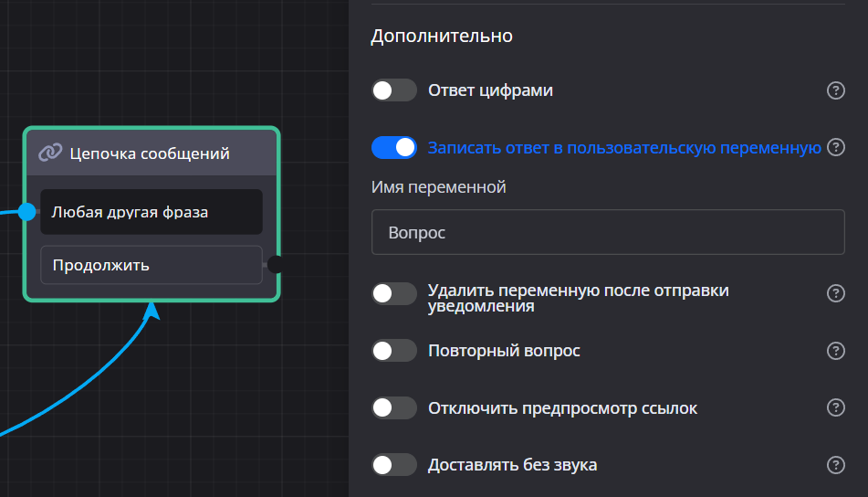
Task: Toggle 'Удалить переменную после отправки уведомления' on
Action: point(394,293)
